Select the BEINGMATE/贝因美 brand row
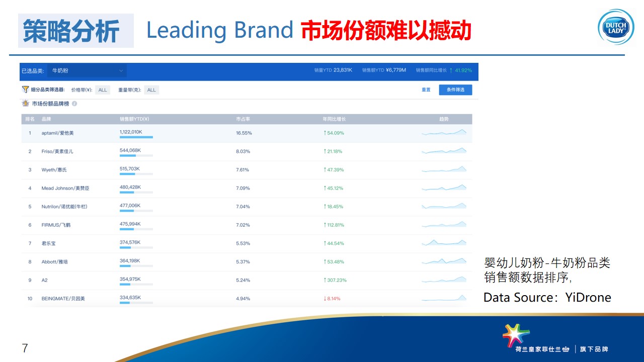 (x=247, y=299)
